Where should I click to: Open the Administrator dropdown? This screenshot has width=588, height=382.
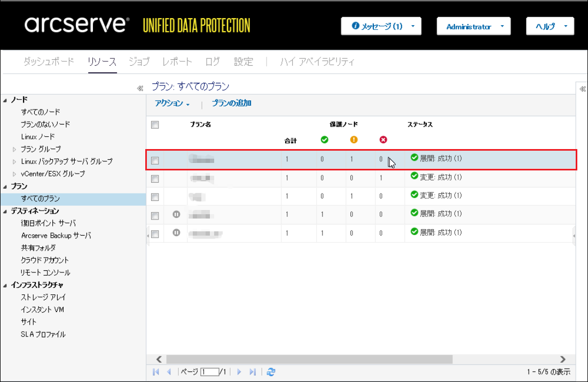473,26
